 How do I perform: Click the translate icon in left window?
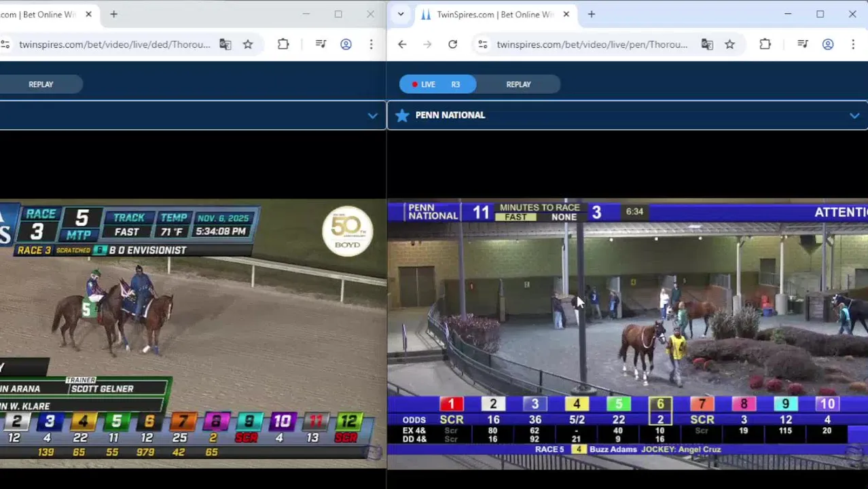coord(225,45)
